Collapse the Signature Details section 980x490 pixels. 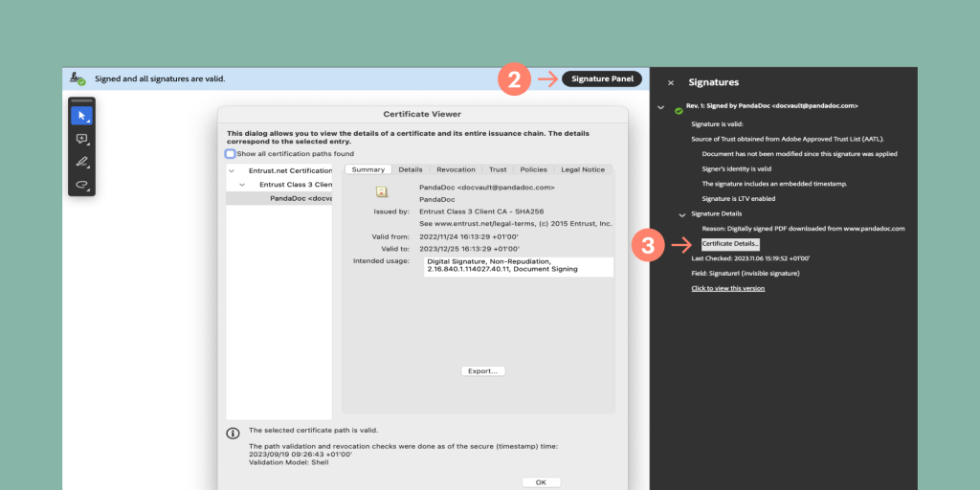coord(682,214)
